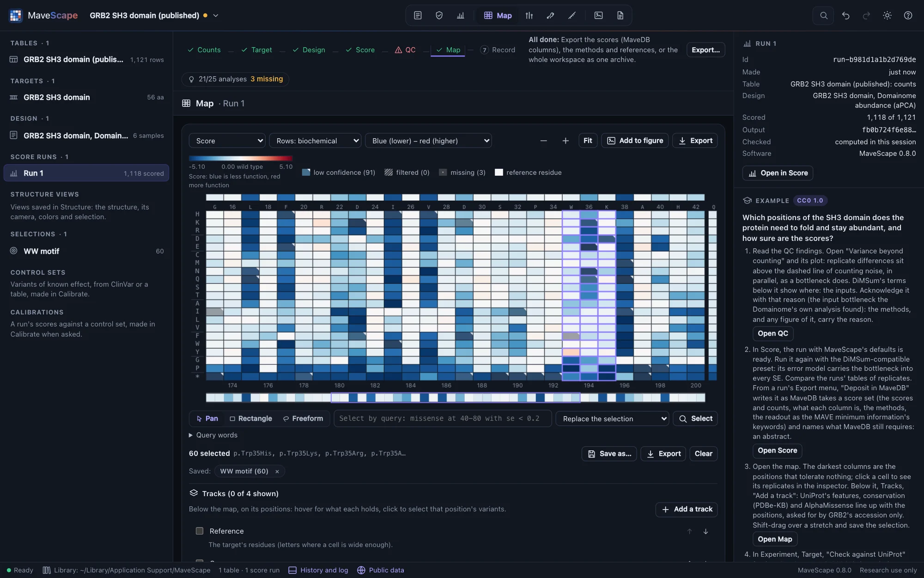Toggle the light/dark theme sun icon
The width and height of the screenshot is (924, 578).
click(887, 16)
